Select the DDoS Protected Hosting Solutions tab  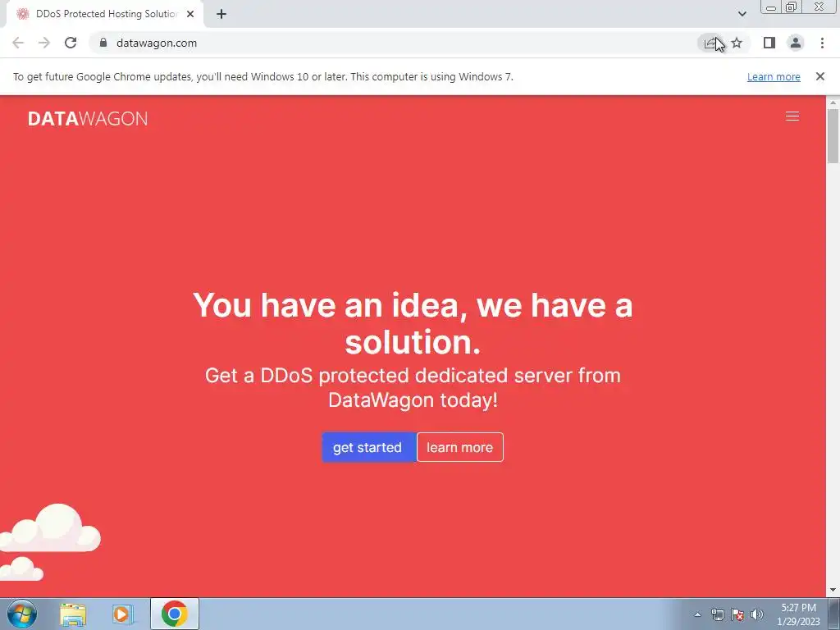[x=105, y=14]
